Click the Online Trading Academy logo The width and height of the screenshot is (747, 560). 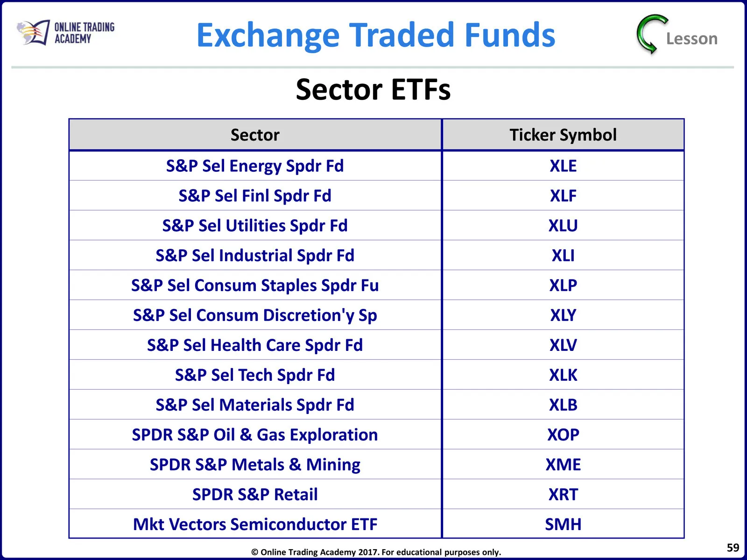pyautogui.click(x=65, y=33)
